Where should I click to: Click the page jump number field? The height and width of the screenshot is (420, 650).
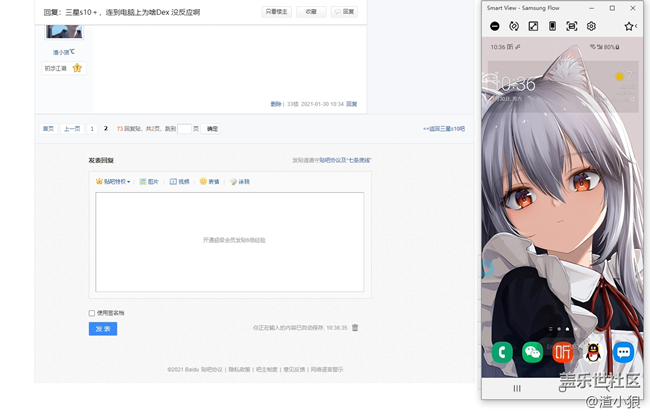[x=184, y=129]
